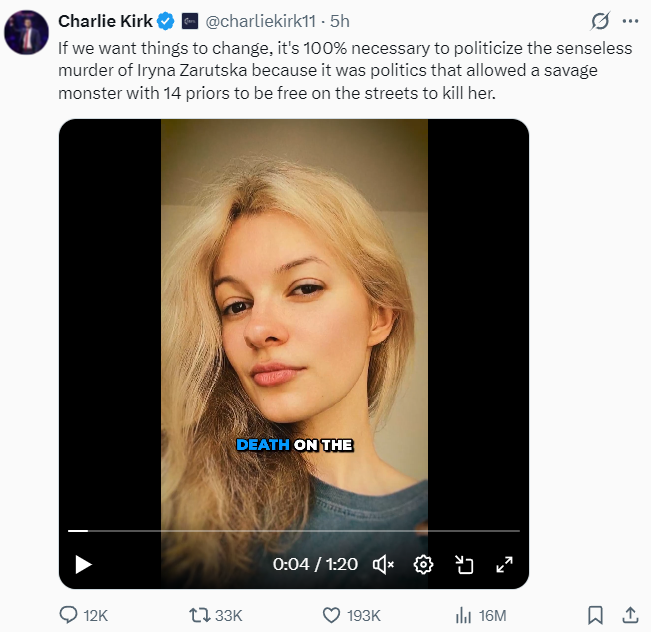Bookmark this post
The image size is (651, 632).
point(595,615)
